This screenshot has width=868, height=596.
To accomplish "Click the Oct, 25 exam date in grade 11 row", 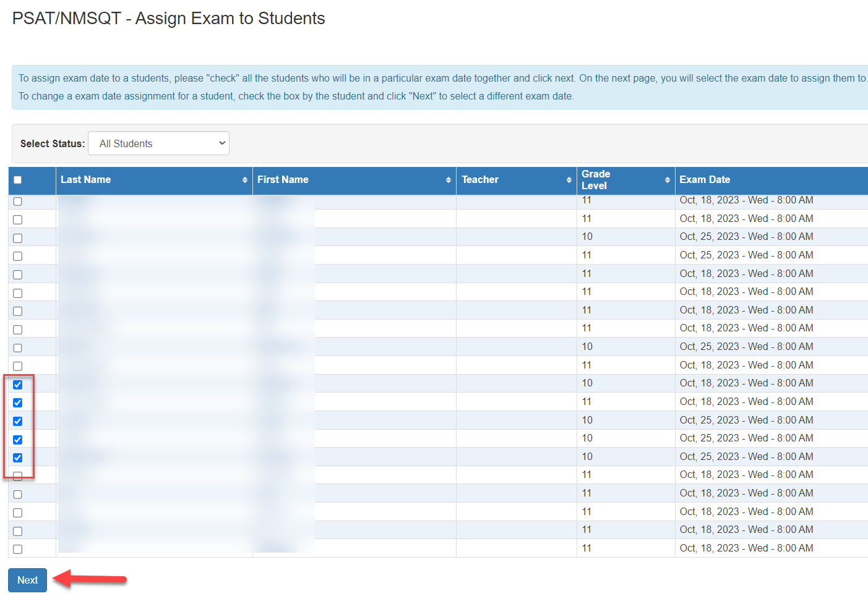I will point(746,255).
